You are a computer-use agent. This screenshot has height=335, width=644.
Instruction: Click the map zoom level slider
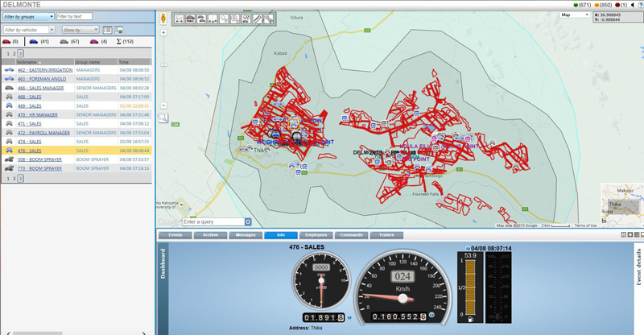(x=163, y=68)
